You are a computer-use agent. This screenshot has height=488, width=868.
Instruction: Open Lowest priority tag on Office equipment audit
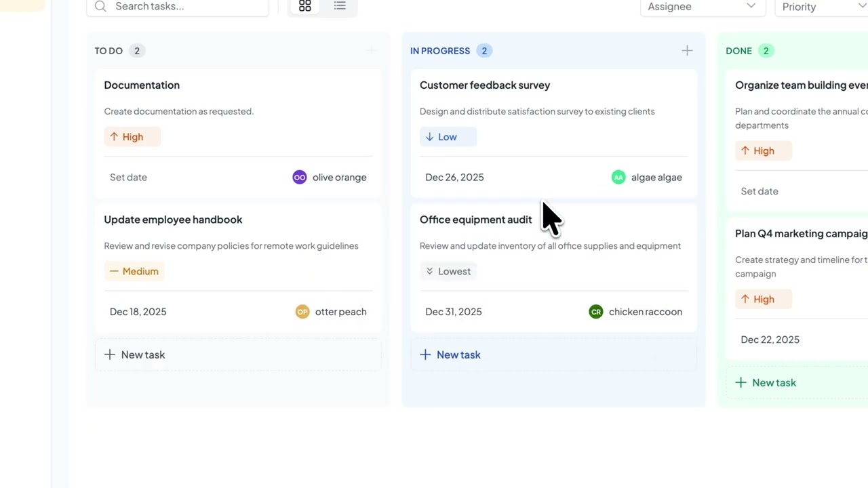[x=448, y=271]
